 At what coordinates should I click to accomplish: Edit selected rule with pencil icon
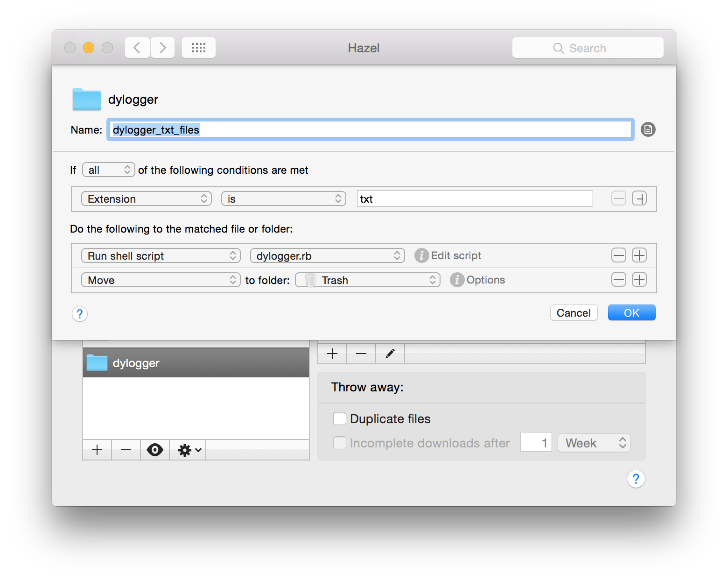pyautogui.click(x=390, y=354)
